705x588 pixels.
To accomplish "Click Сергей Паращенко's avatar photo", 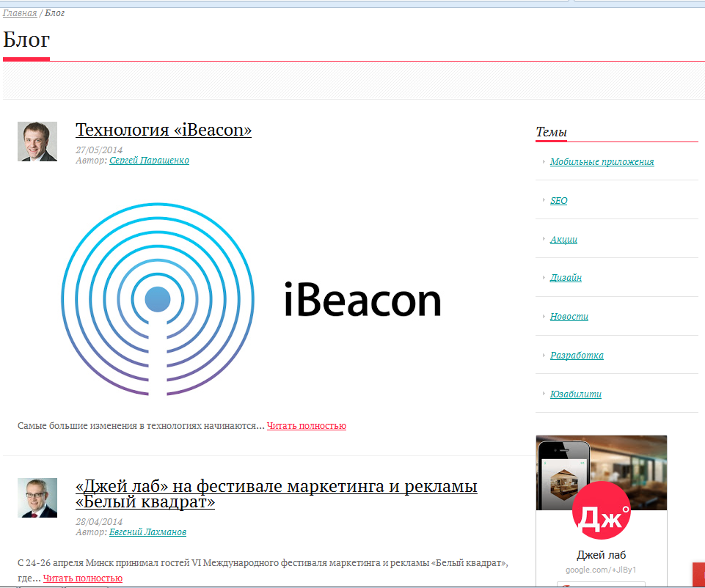I will coord(37,142).
